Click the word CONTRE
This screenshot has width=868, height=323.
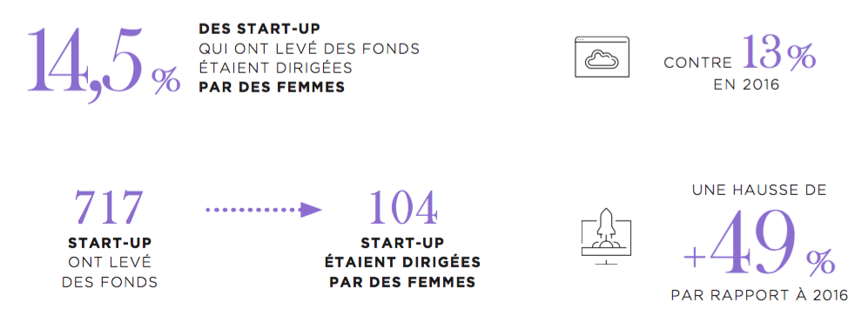[x=698, y=64]
